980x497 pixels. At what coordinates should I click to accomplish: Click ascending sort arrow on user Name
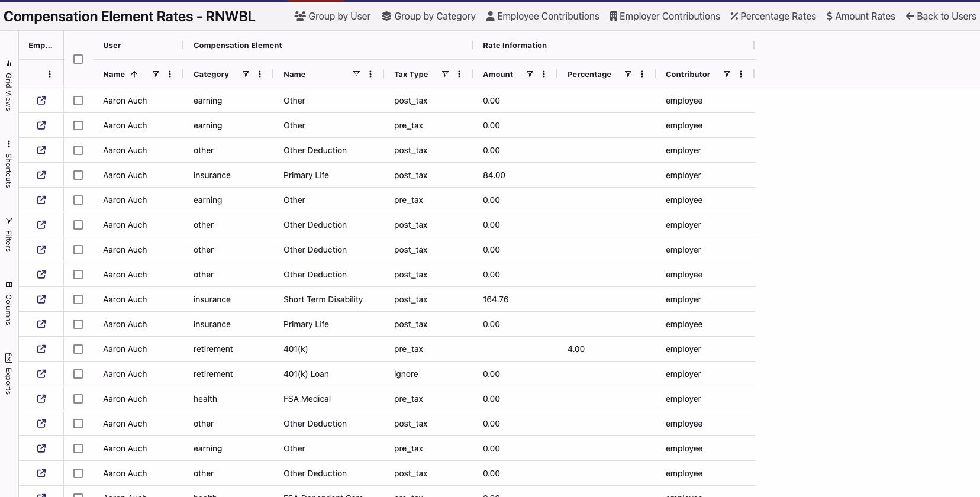click(134, 74)
